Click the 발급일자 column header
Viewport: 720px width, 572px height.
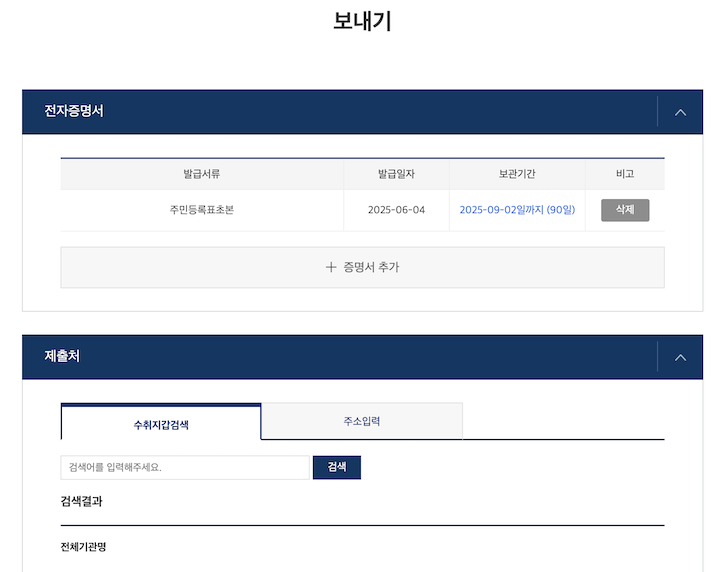point(396,174)
